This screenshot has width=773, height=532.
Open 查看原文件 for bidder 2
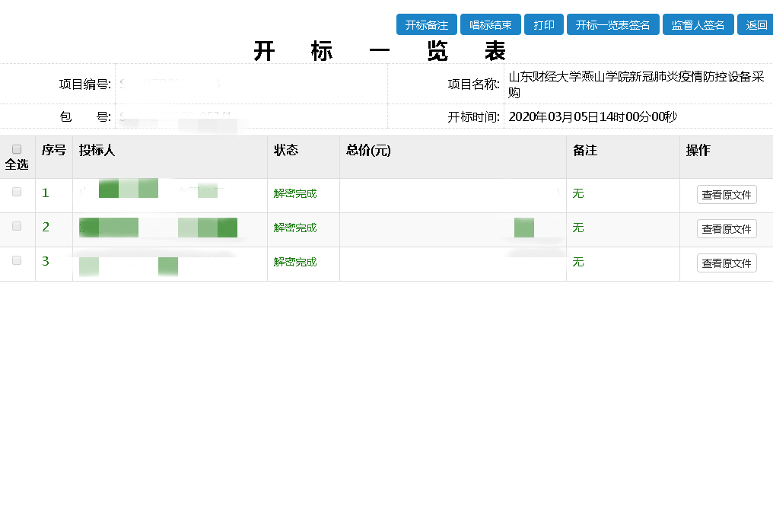click(726, 229)
